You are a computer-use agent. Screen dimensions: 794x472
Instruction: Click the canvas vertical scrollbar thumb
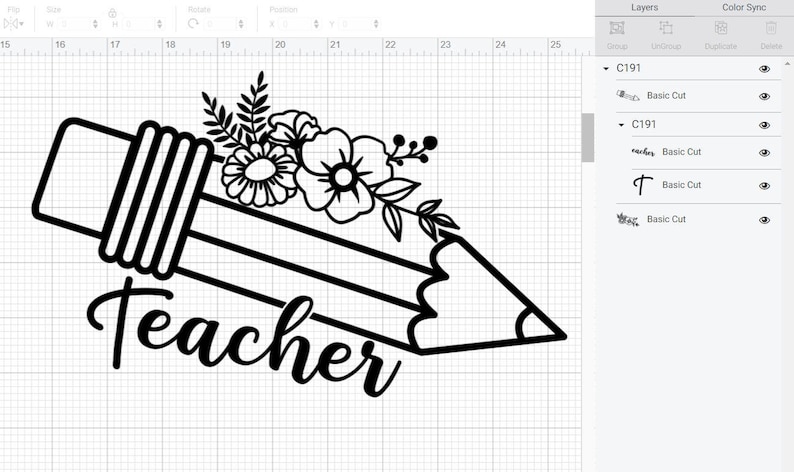(587, 137)
